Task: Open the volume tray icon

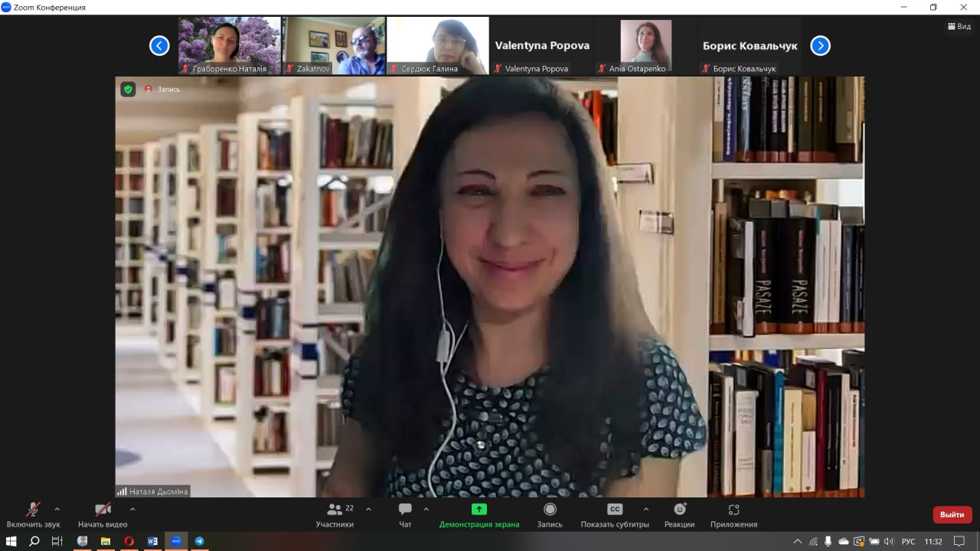Action: click(889, 542)
